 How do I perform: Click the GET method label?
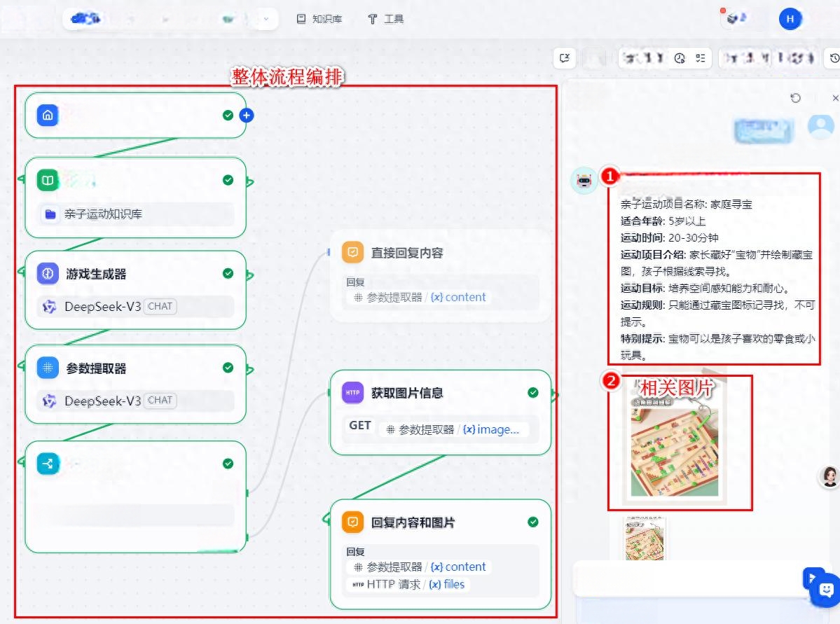(x=360, y=425)
